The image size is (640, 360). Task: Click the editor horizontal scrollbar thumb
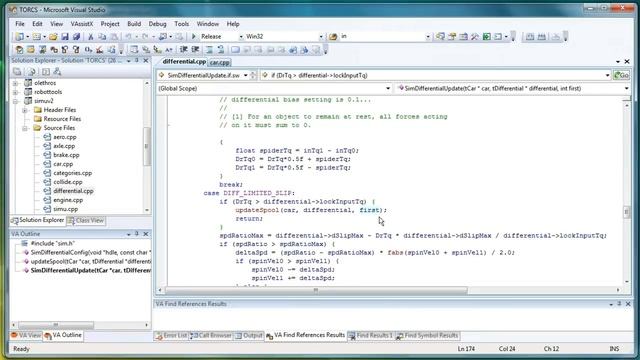click(316, 290)
